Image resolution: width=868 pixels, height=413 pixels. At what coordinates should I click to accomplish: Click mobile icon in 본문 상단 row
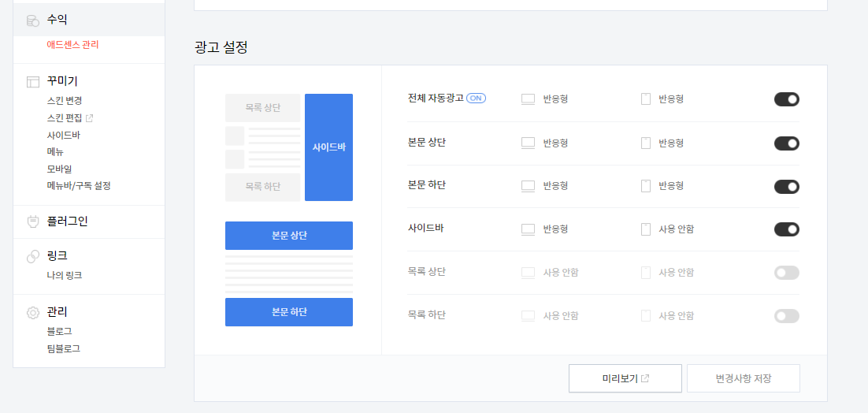[645, 143]
